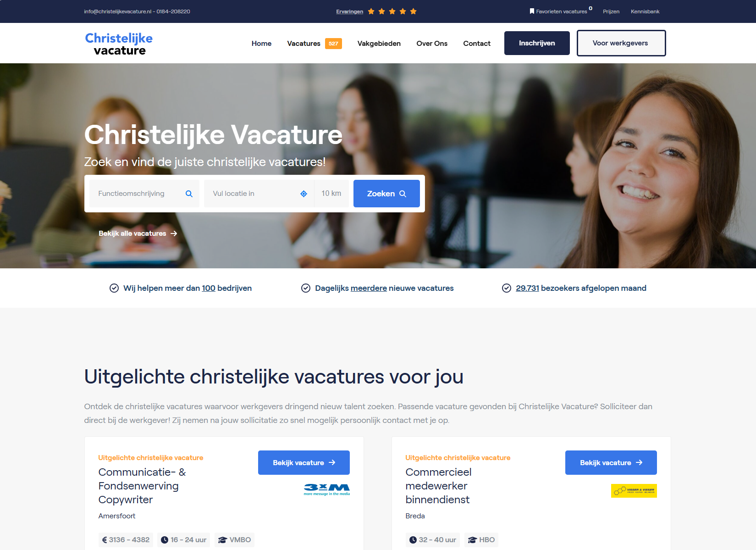Open the Contact menu item
Screen dimensions: 756x550
pos(477,44)
